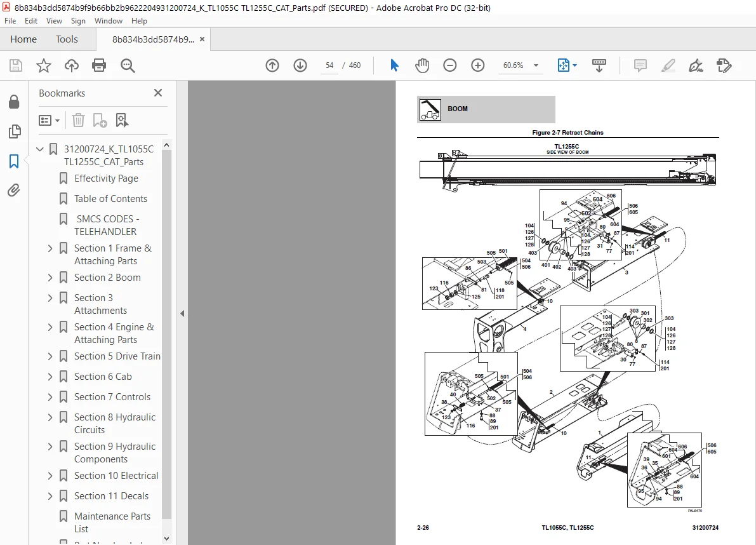
Task: Open fit page options dropdown arrow
Action: [x=574, y=65]
